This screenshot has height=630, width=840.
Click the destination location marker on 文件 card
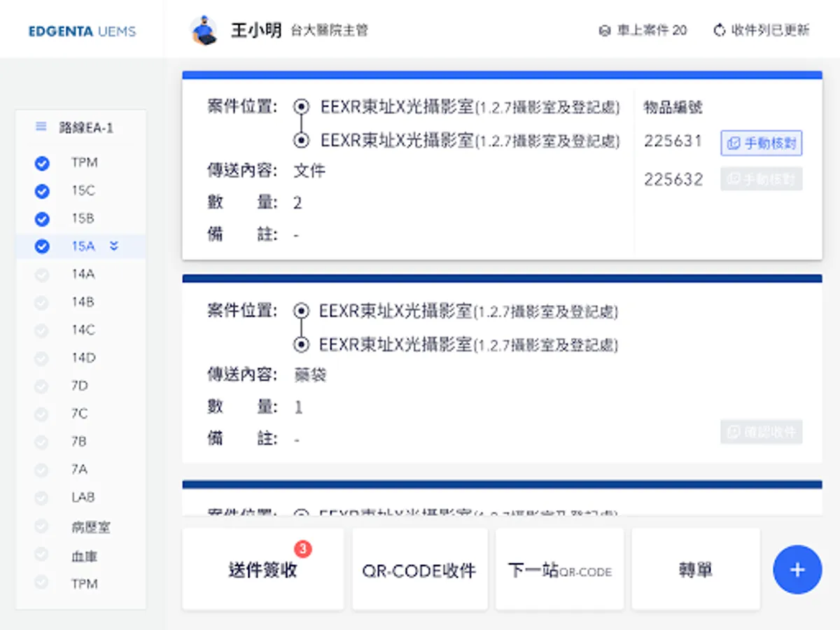point(302,141)
